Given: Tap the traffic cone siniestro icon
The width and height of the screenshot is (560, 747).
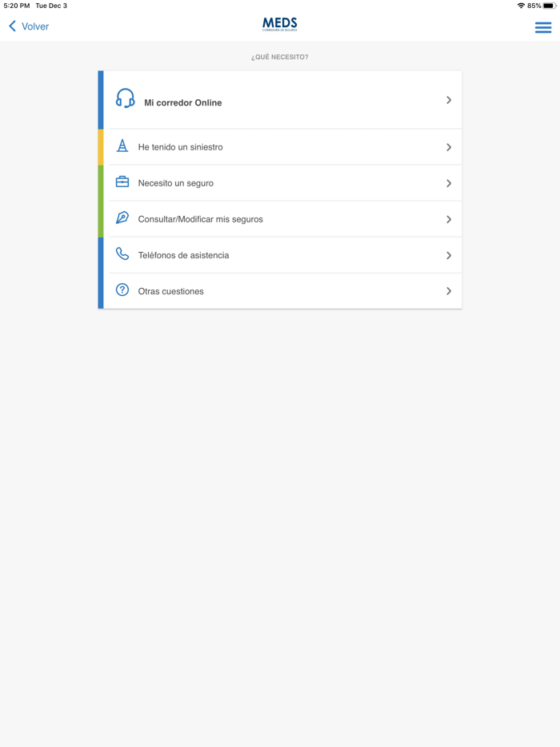Looking at the screenshot, I should click(x=122, y=146).
